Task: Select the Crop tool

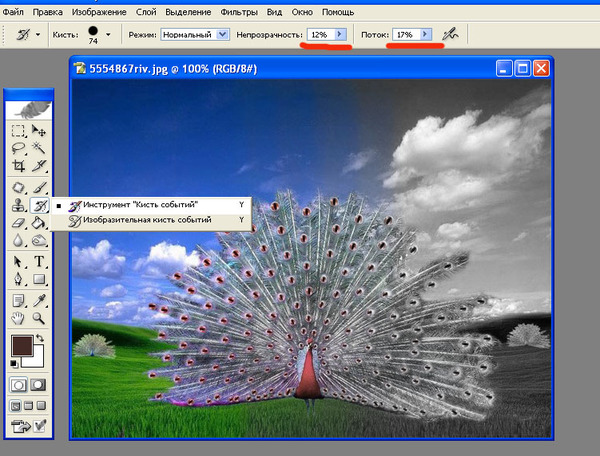Action: (x=18, y=166)
